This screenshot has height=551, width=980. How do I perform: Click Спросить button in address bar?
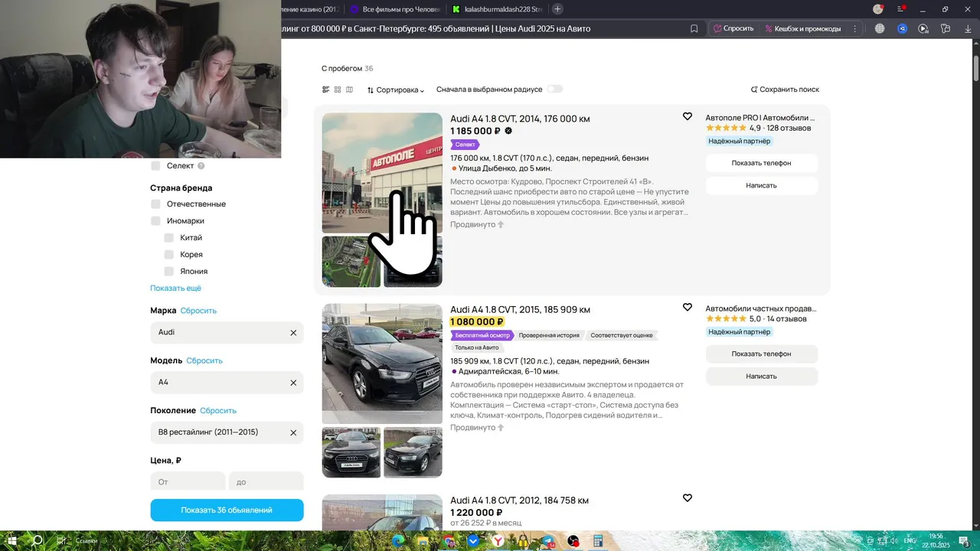733,28
